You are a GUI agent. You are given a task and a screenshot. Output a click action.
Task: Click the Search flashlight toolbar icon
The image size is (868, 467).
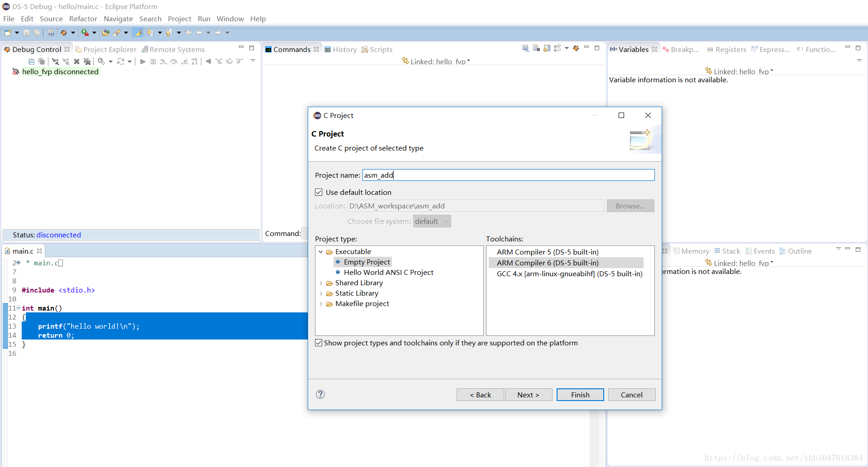(x=117, y=33)
